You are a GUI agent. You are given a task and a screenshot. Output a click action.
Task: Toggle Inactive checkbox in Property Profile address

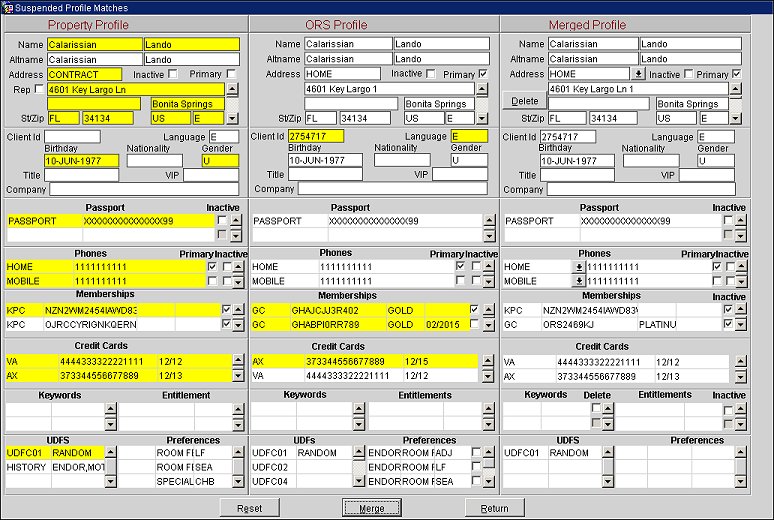click(x=174, y=74)
